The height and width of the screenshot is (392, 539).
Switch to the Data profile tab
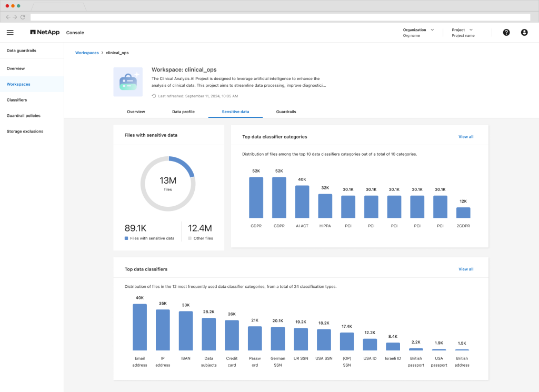[183, 112]
